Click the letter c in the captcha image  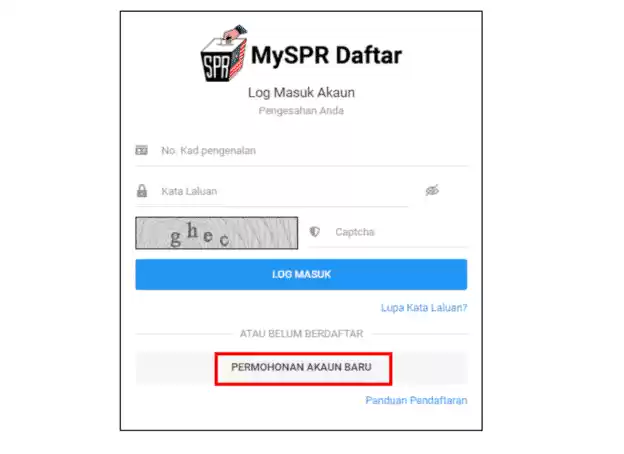pyautogui.click(x=224, y=240)
